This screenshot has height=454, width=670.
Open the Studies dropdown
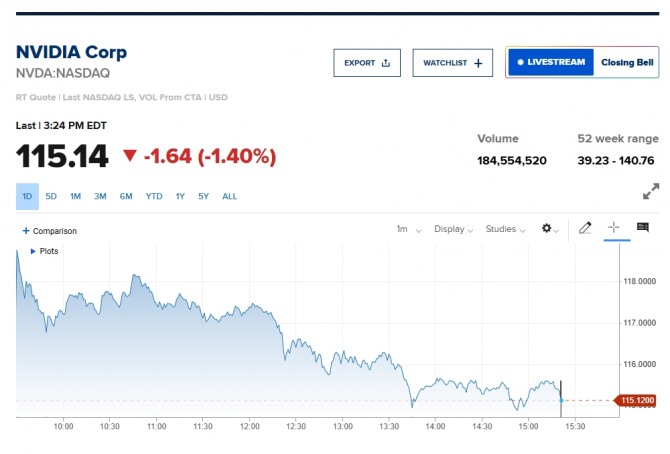(505, 229)
